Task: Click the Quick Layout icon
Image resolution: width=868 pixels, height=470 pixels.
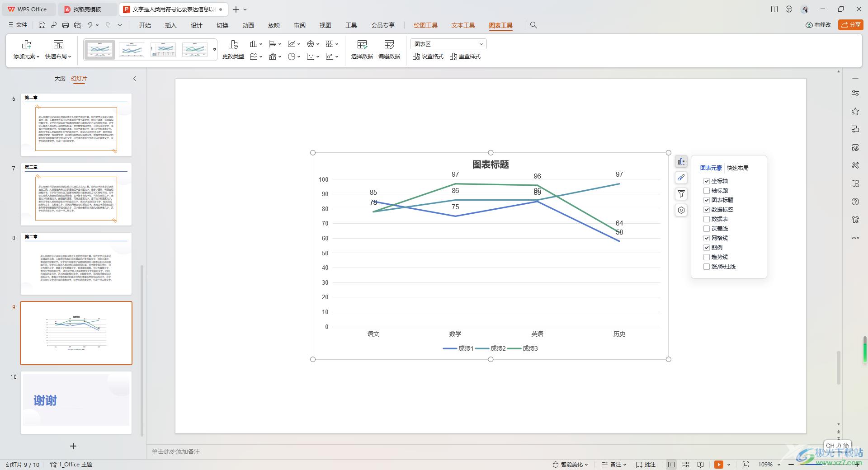Action: click(58, 49)
